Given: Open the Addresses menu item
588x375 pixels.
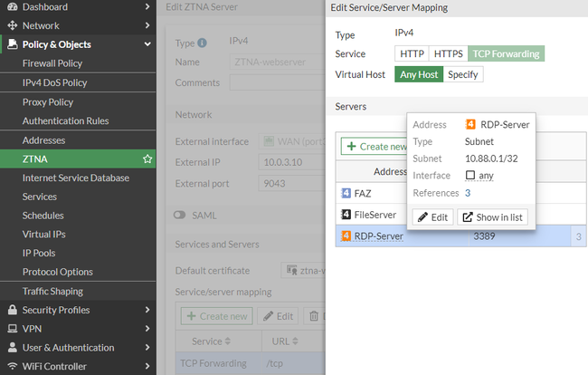Looking at the screenshot, I should (x=44, y=140).
